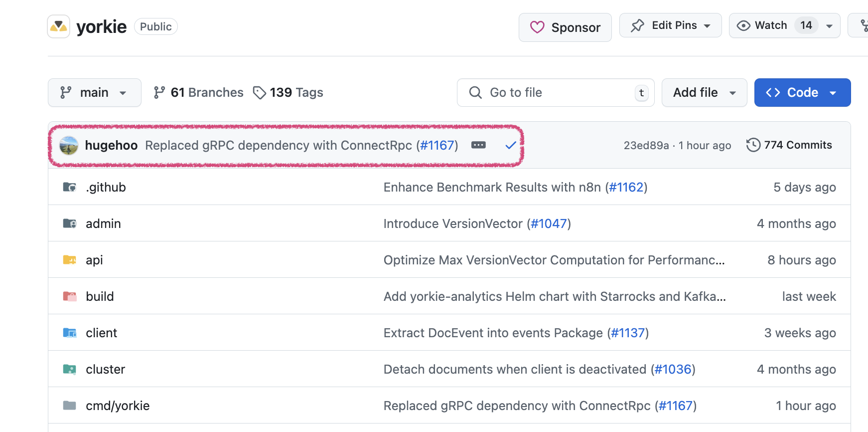Click the cluster folder icon
The image size is (868, 432).
(x=70, y=369)
